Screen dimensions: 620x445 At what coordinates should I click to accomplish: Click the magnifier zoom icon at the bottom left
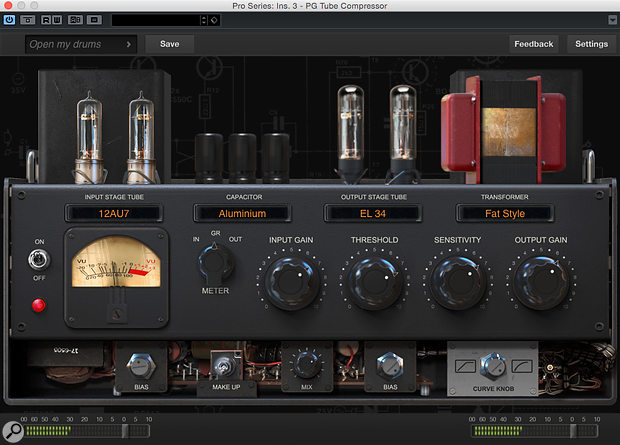(x=13, y=432)
